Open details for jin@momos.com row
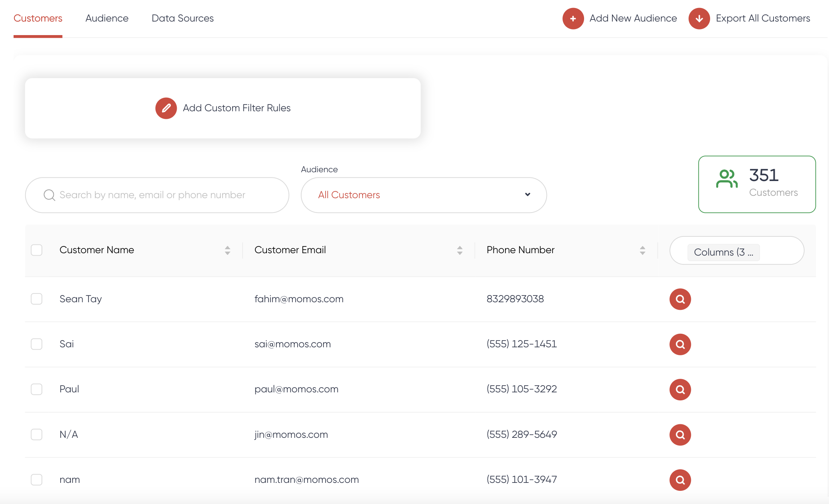 pyautogui.click(x=680, y=435)
